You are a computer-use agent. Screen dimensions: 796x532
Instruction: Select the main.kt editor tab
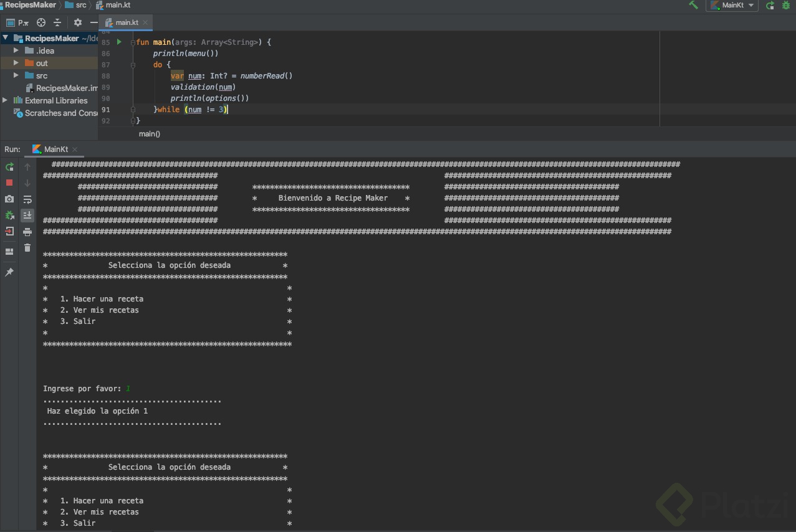tap(127, 22)
